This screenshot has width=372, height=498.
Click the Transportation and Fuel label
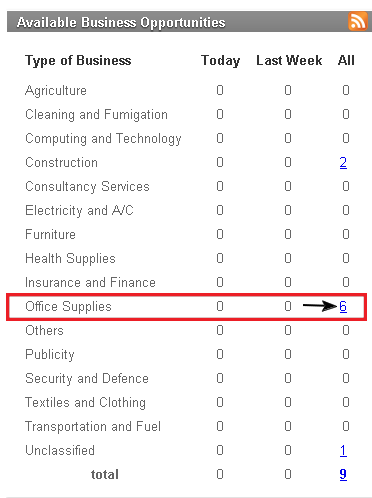pos(93,427)
